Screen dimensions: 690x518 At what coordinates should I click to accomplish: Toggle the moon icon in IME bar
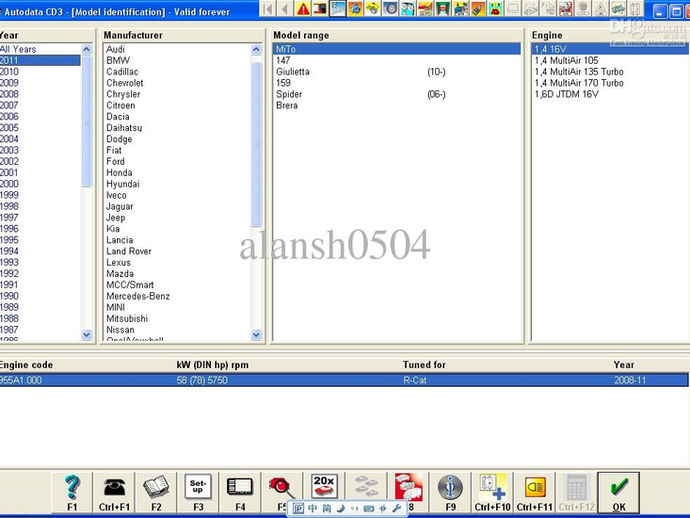click(340, 508)
